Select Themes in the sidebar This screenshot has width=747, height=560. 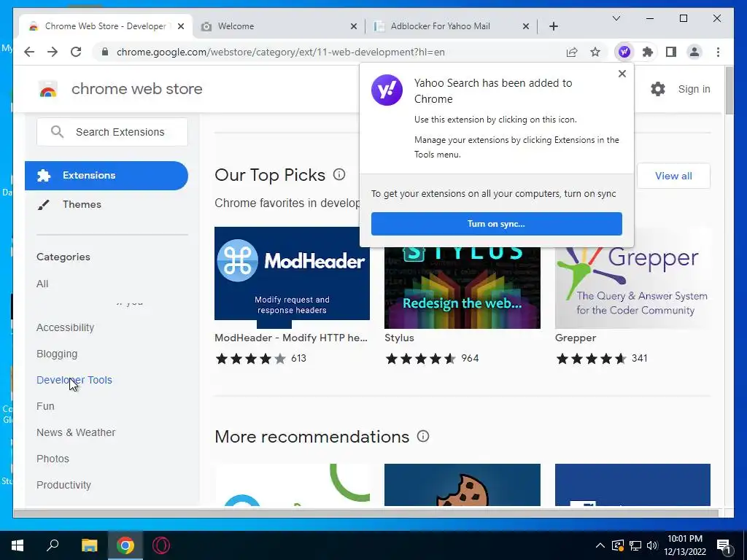pyautogui.click(x=82, y=204)
